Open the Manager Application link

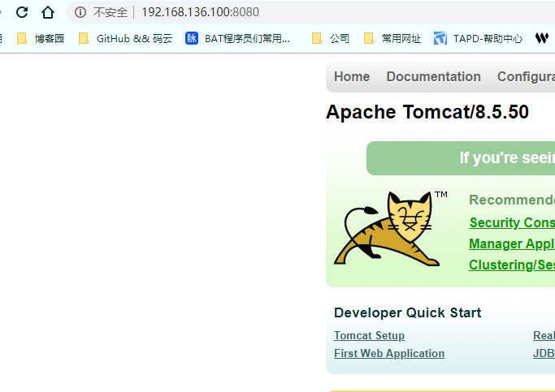click(x=512, y=244)
